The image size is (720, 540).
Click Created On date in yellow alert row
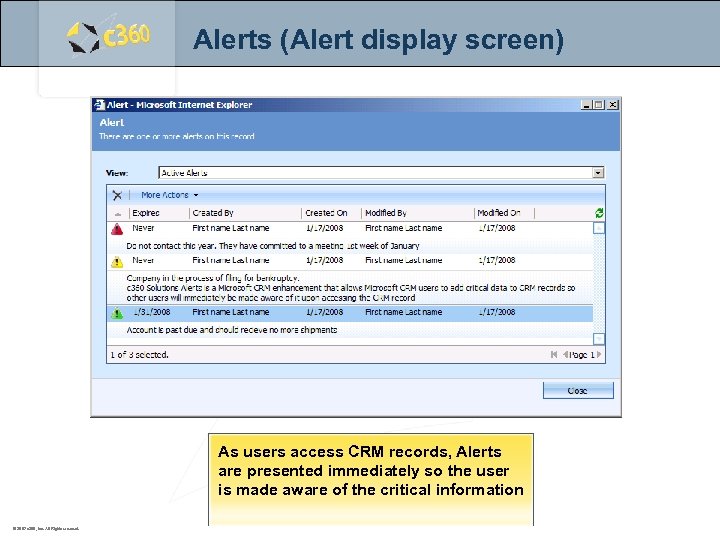pyautogui.click(x=325, y=260)
